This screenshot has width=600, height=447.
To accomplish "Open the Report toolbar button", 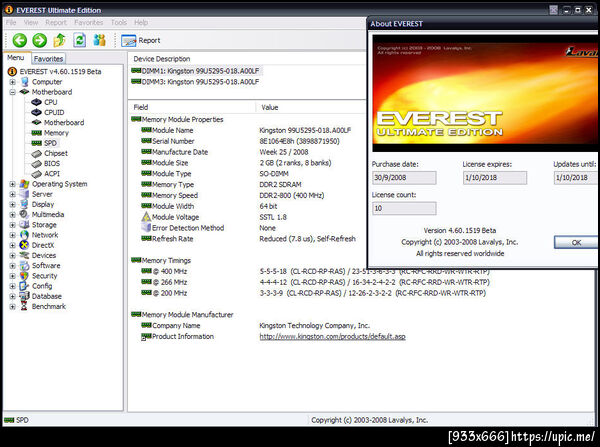I will click(x=141, y=41).
